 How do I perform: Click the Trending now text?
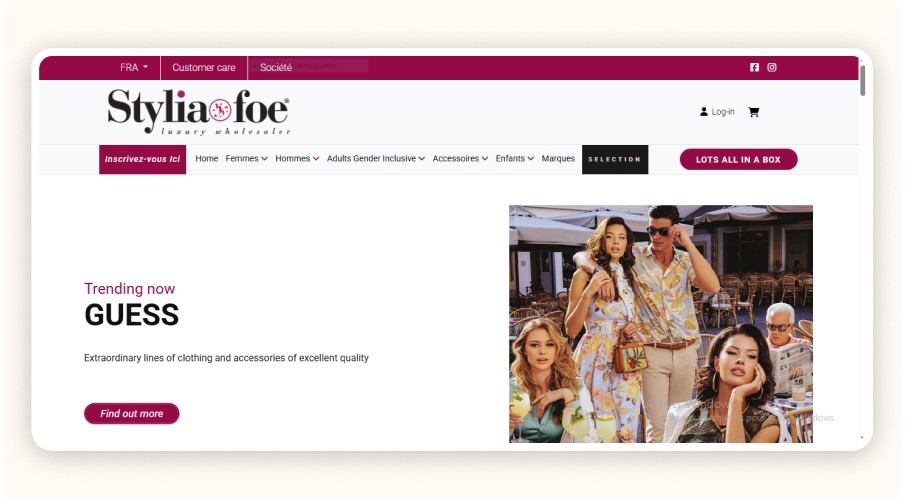click(130, 289)
